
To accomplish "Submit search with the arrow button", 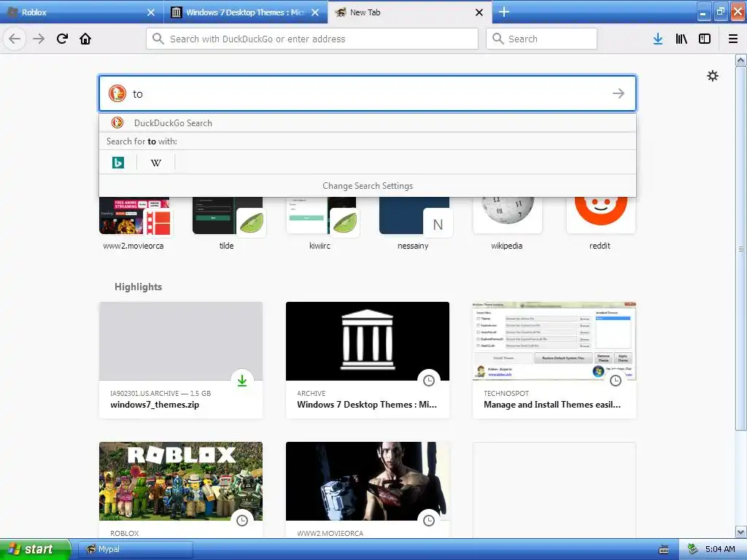I will [x=619, y=93].
